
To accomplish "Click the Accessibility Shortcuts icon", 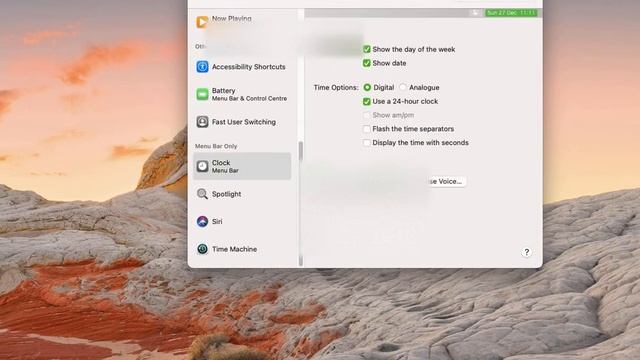I will click(x=202, y=67).
